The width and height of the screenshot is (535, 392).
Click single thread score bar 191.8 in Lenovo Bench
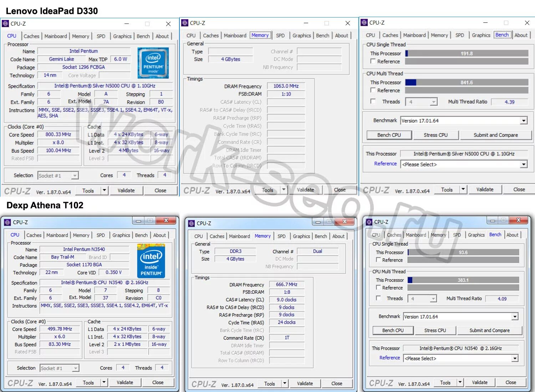pos(467,53)
